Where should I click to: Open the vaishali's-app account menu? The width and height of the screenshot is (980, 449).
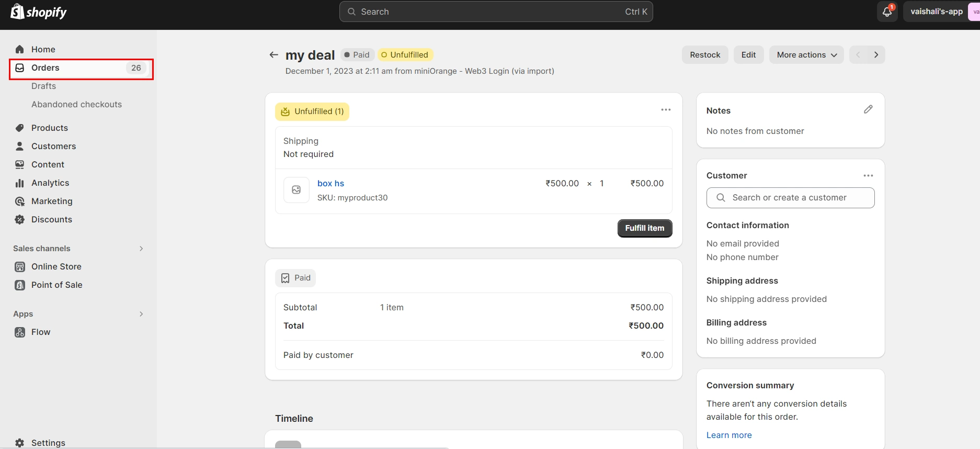tap(941, 12)
